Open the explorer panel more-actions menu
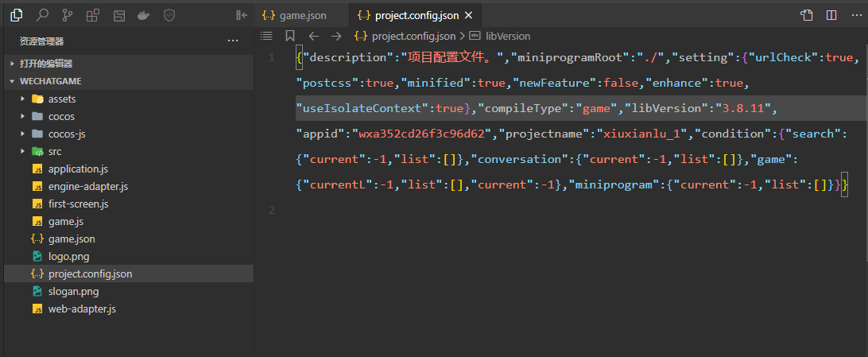This screenshot has width=868, height=357. 233,41
